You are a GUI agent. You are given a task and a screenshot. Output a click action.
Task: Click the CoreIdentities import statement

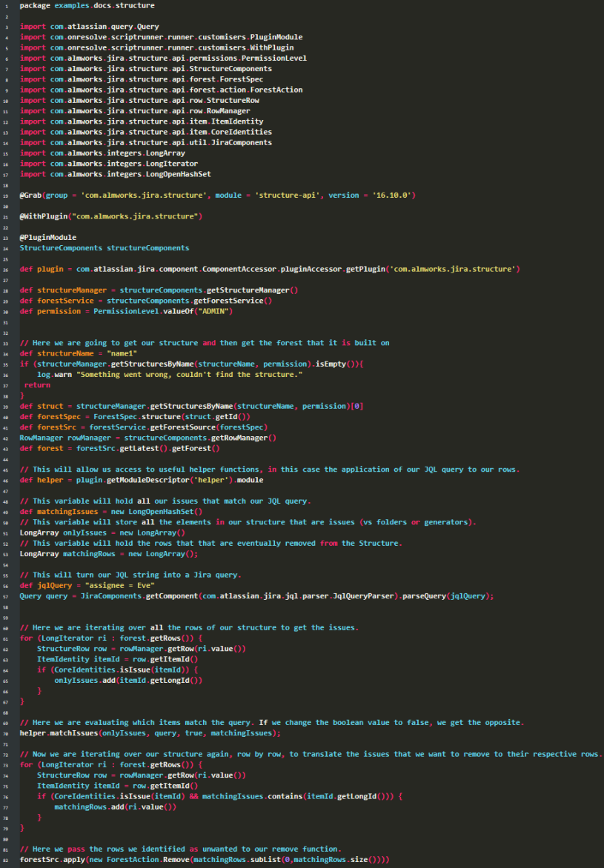click(x=146, y=132)
